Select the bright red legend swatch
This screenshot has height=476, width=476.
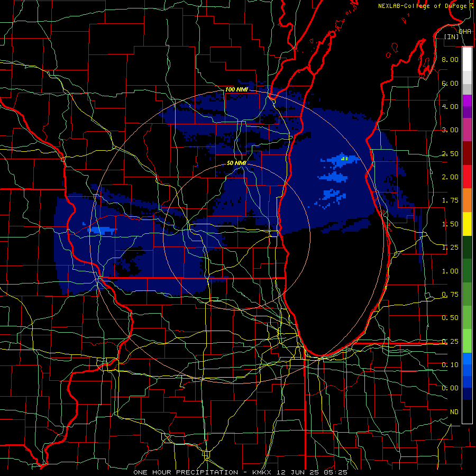467,177
